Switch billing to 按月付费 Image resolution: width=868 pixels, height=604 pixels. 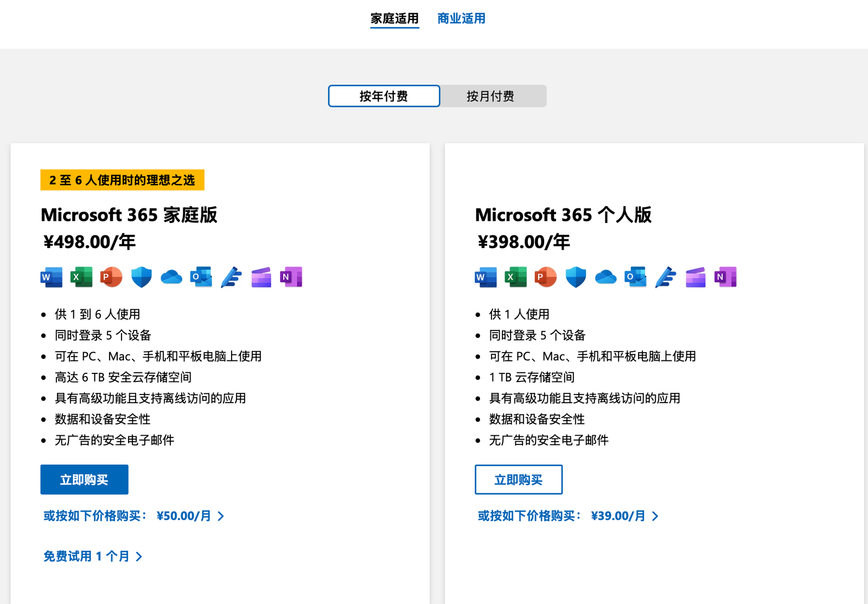point(490,96)
